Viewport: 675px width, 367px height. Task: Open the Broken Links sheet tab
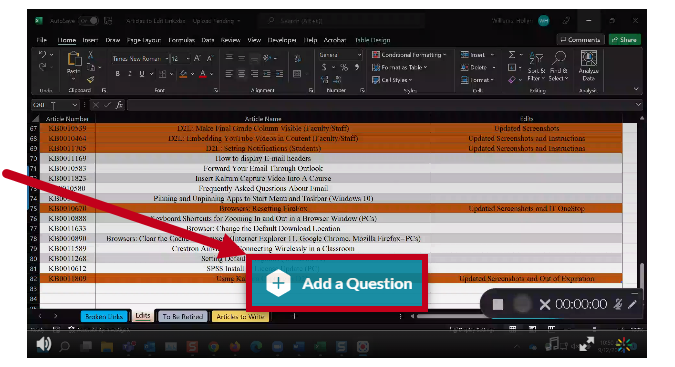click(104, 316)
